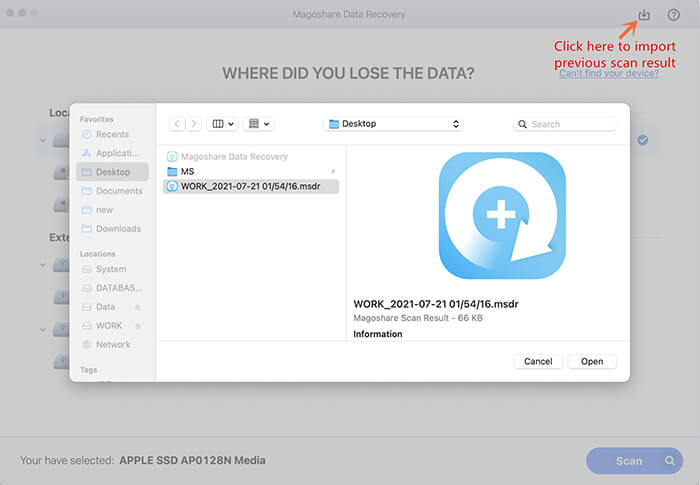Open the column view dropdown
This screenshot has width=700, height=485.
click(x=223, y=124)
